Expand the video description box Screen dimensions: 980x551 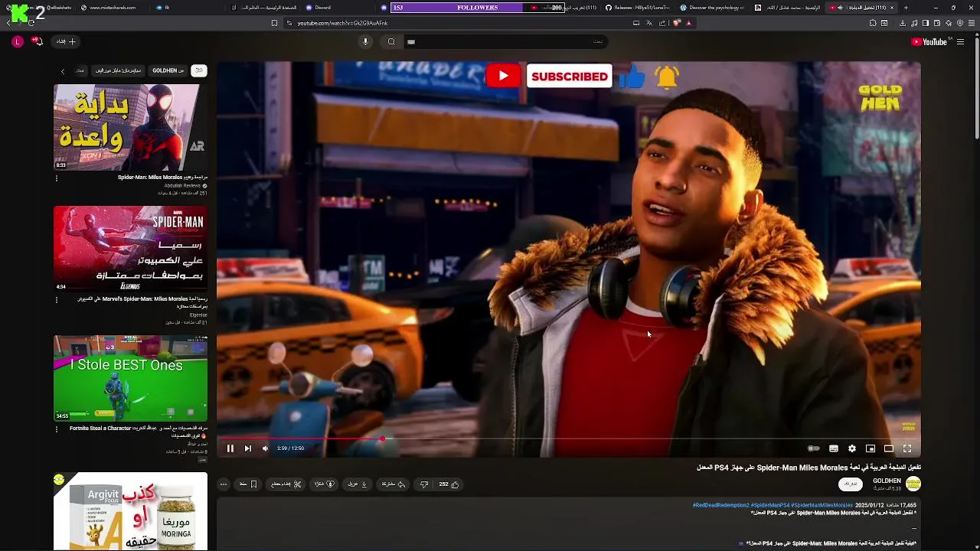tap(568, 524)
